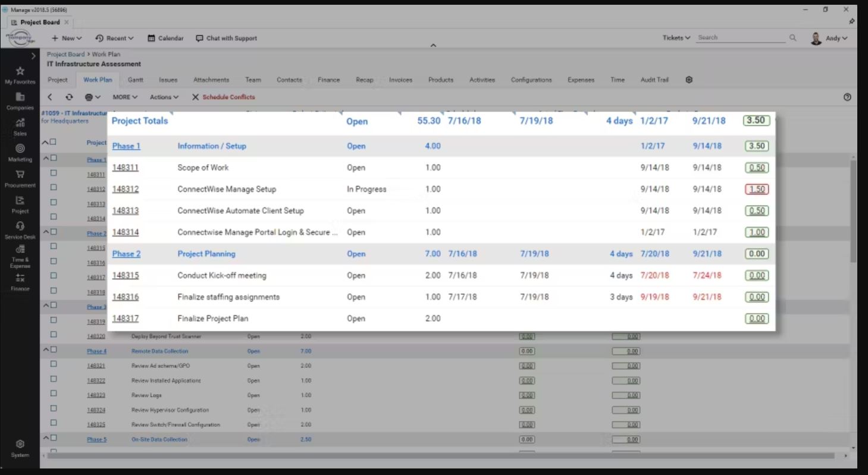Open the New dropdown menu

(67, 38)
